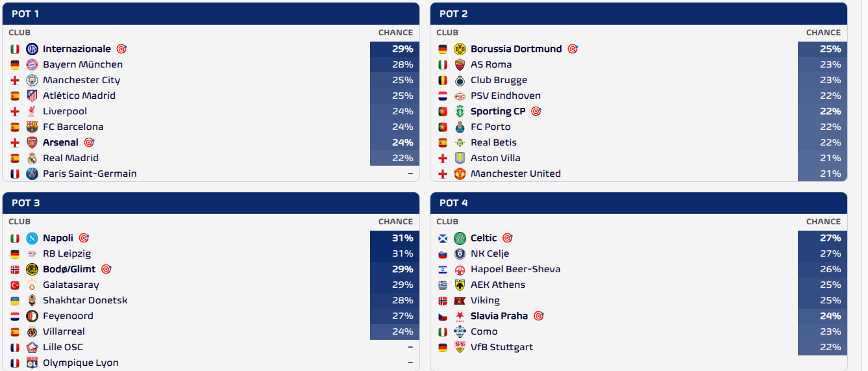Click the target icon next to Slavia Praha

(x=538, y=316)
